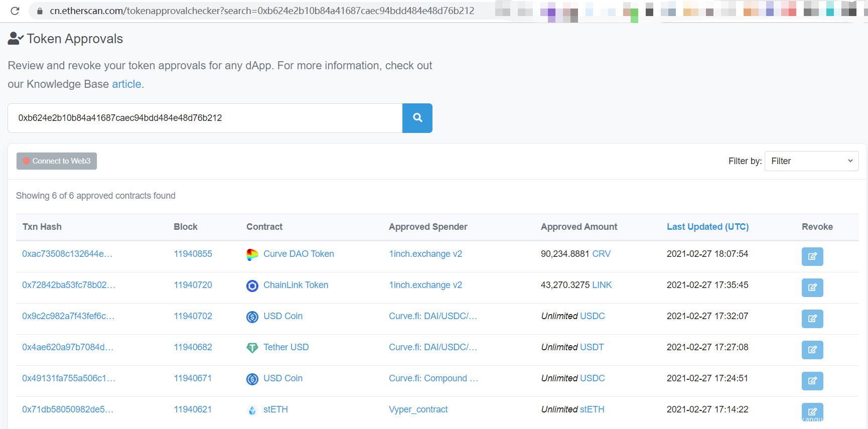Revoke the ChainLink Token approval
This screenshot has height=429, width=868.
(x=812, y=288)
